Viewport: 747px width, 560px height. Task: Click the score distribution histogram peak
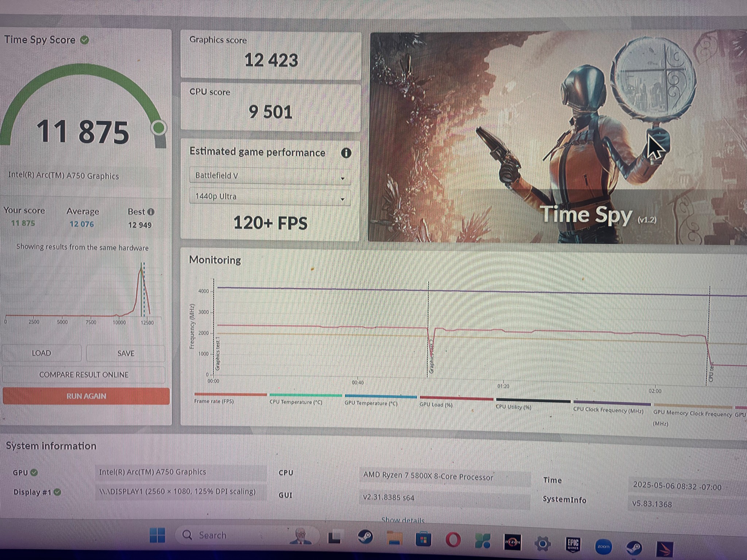coord(141,269)
